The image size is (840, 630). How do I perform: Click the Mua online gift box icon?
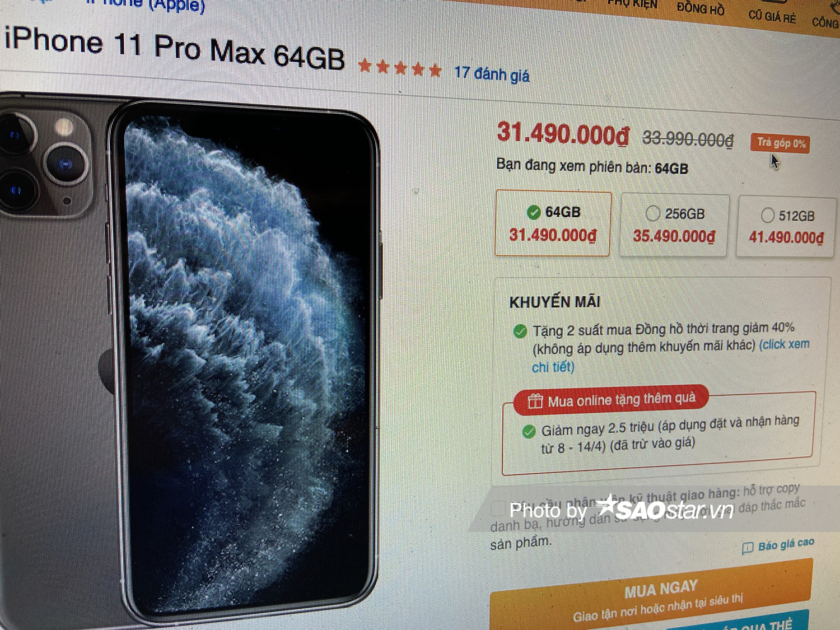tap(535, 401)
